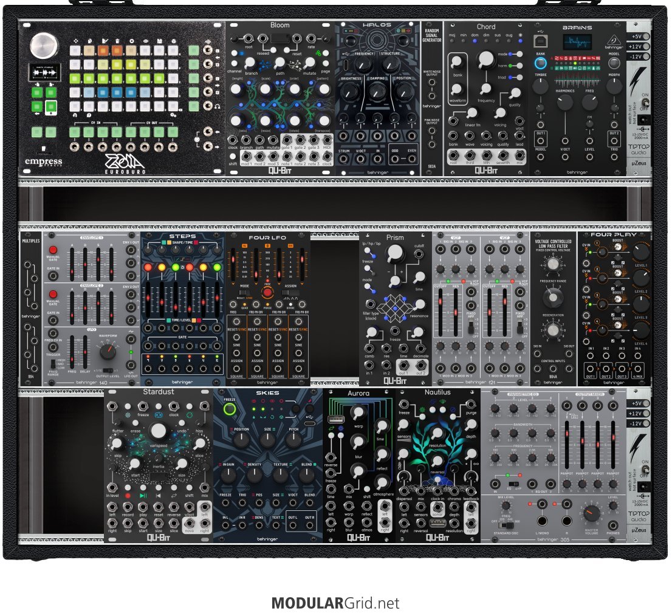
Task: Click the frequency range knob on 904A filter
Action: (x=553, y=296)
